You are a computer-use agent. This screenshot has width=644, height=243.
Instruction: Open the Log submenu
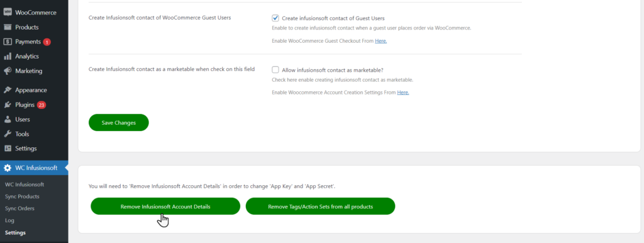pos(9,220)
